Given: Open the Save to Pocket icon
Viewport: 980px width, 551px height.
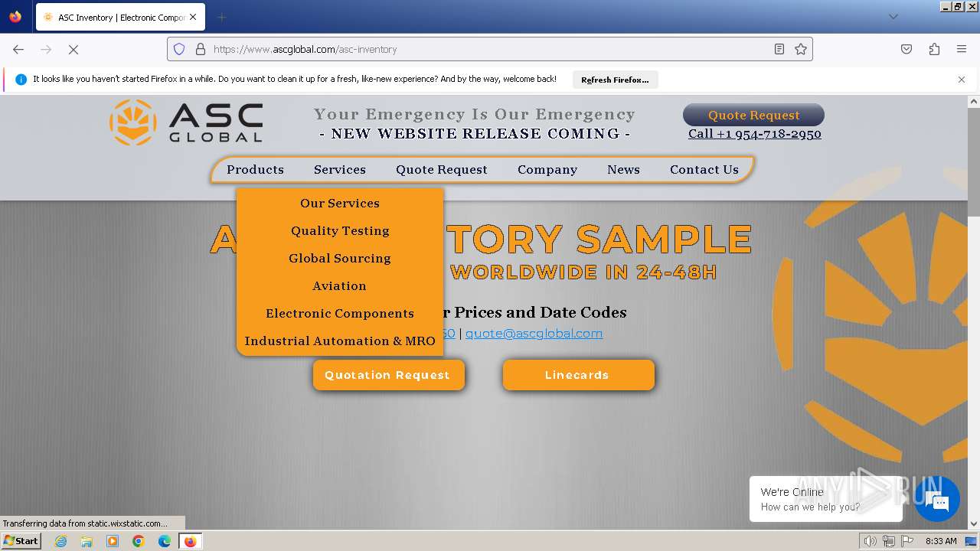Looking at the screenshot, I should point(906,49).
